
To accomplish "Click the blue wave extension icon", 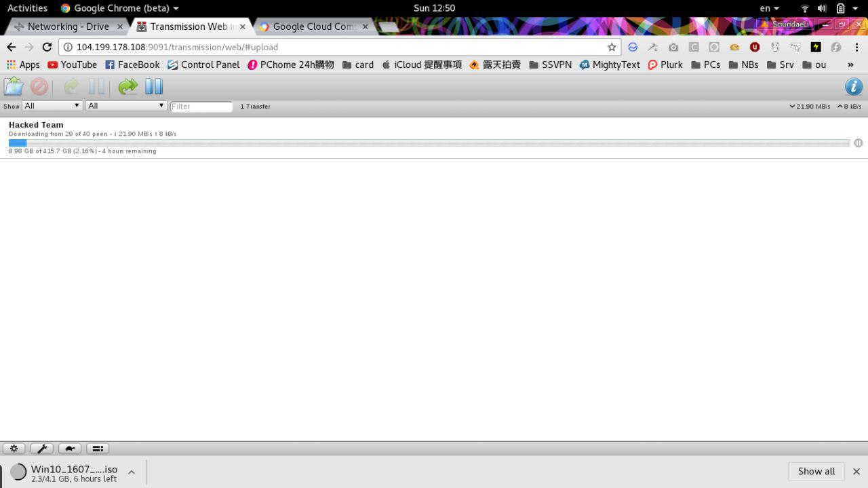I will click(632, 47).
